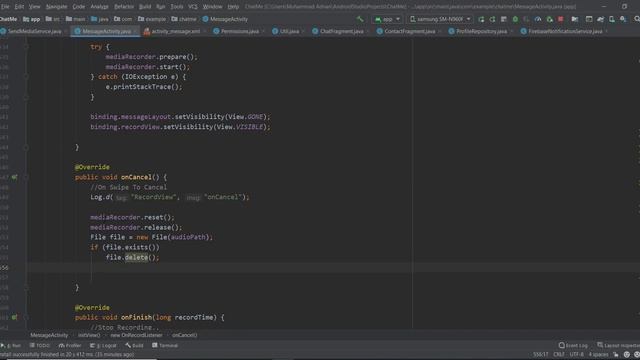640x360 pixels.
Task: Open the Refactor menu
Action: [x=124, y=7]
